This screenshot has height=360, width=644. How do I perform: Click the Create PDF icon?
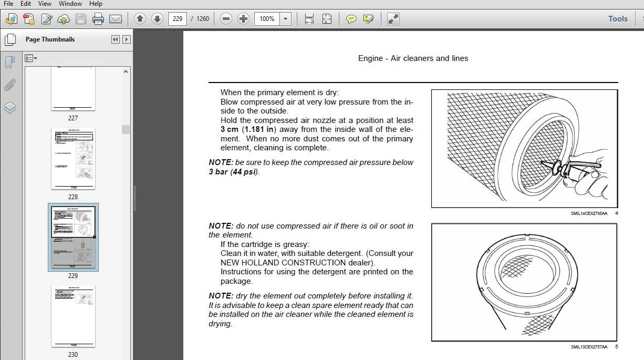29,19
